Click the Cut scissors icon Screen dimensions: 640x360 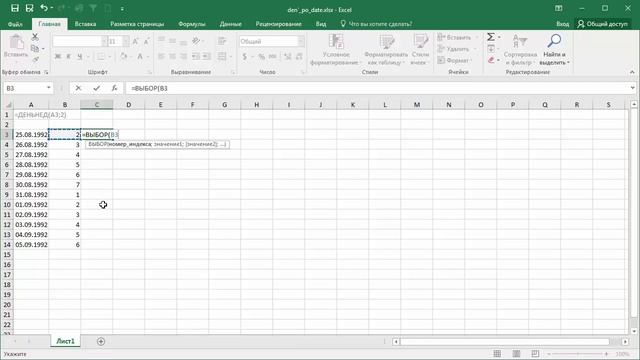pos(35,38)
